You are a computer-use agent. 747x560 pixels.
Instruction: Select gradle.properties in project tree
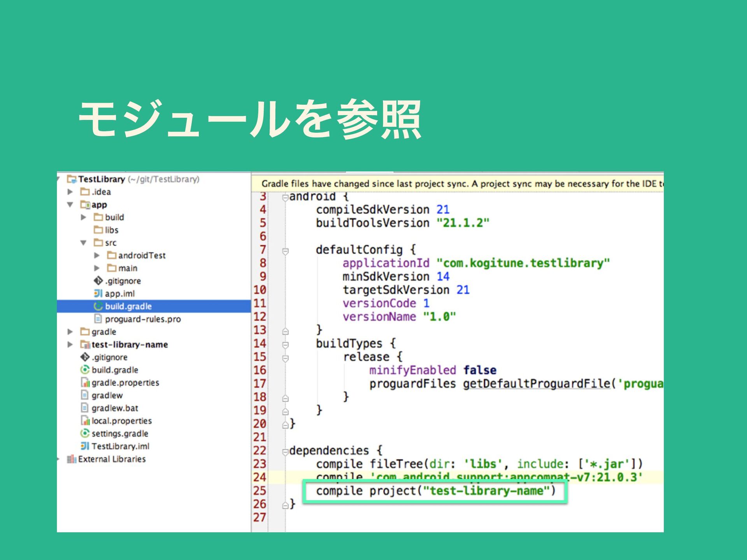(x=125, y=383)
